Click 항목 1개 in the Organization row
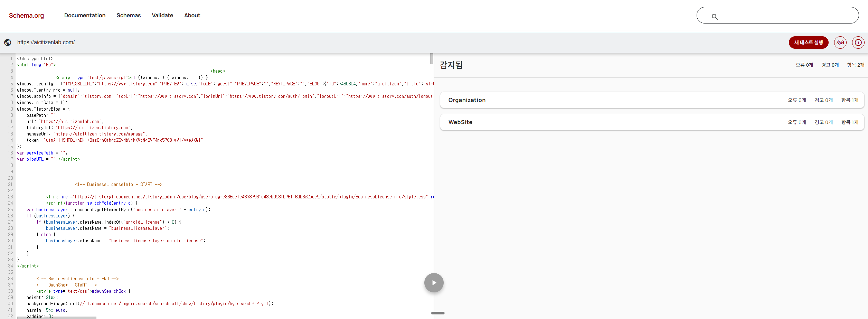 850,100
